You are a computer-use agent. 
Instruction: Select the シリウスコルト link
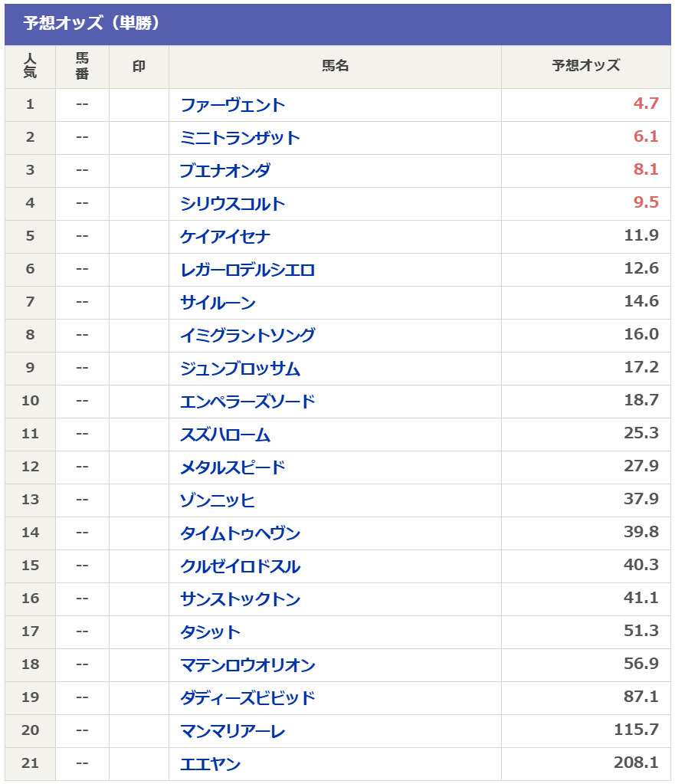[232, 204]
